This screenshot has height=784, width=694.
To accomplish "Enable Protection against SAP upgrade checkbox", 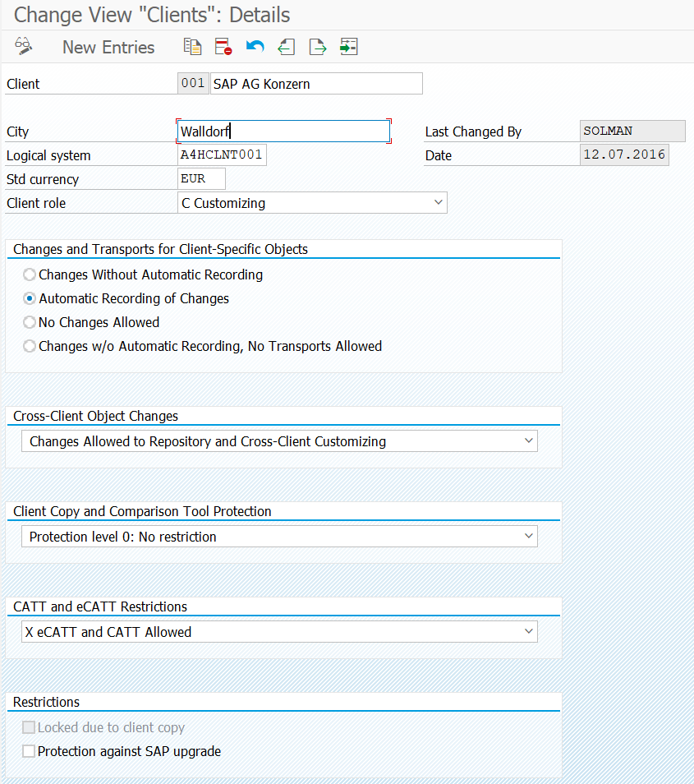I will coord(30,751).
